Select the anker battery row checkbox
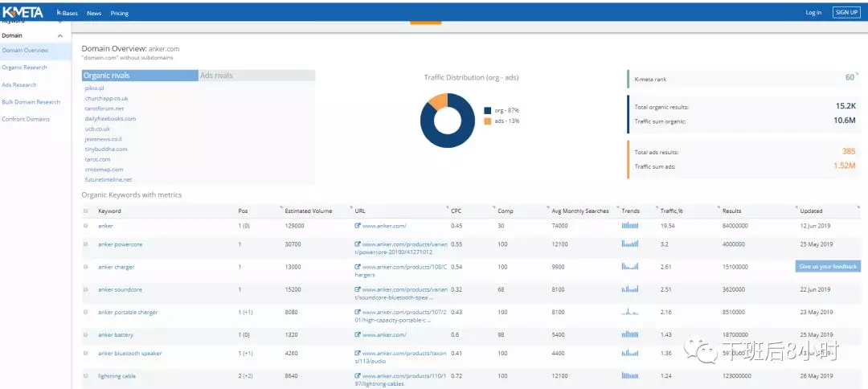This screenshot has width=868, height=389. pos(86,334)
